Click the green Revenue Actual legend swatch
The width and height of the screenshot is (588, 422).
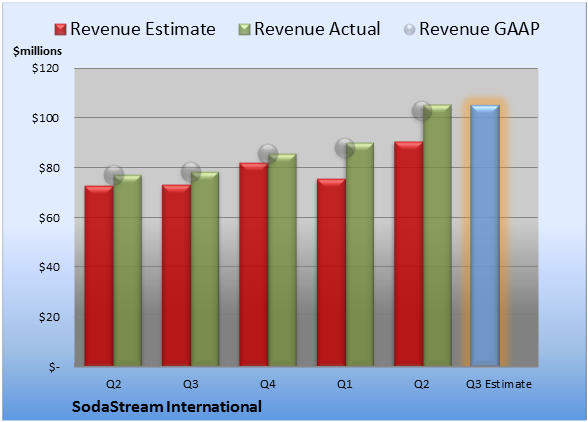pos(244,30)
